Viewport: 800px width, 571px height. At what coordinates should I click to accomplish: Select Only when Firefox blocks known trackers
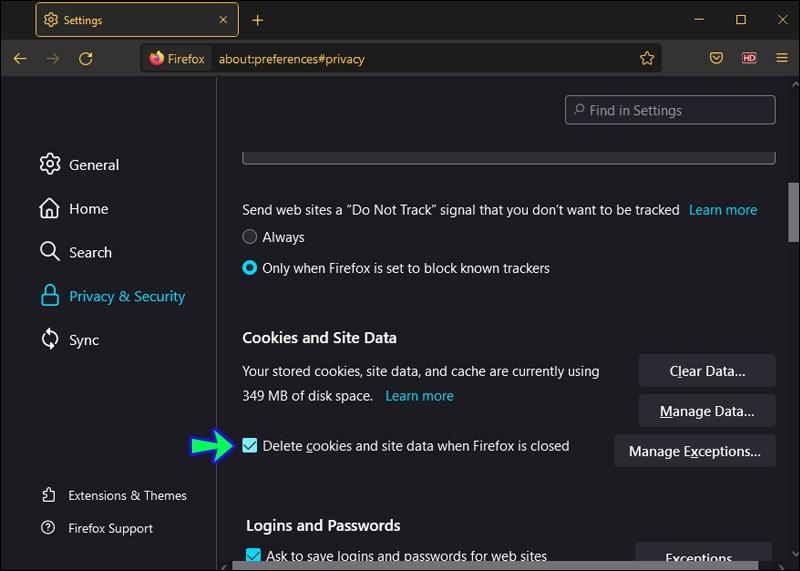[249, 268]
